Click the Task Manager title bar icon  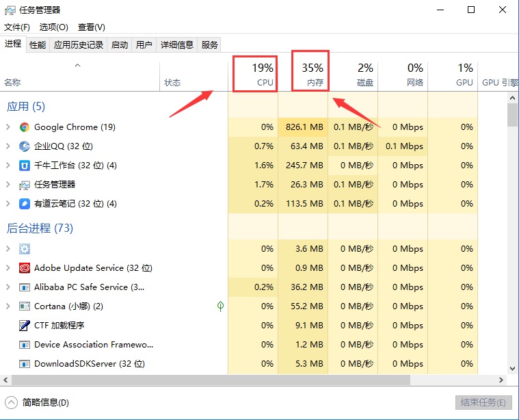click(x=10, y=10)
